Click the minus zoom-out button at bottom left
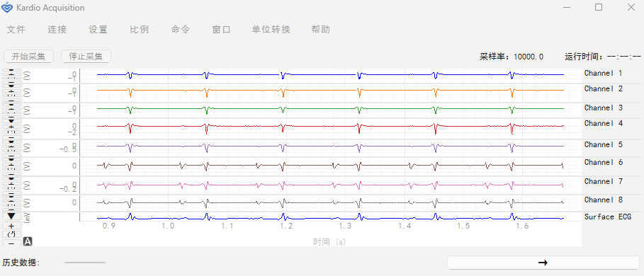Viewport: 644px width, 276px height. [11, 243]
